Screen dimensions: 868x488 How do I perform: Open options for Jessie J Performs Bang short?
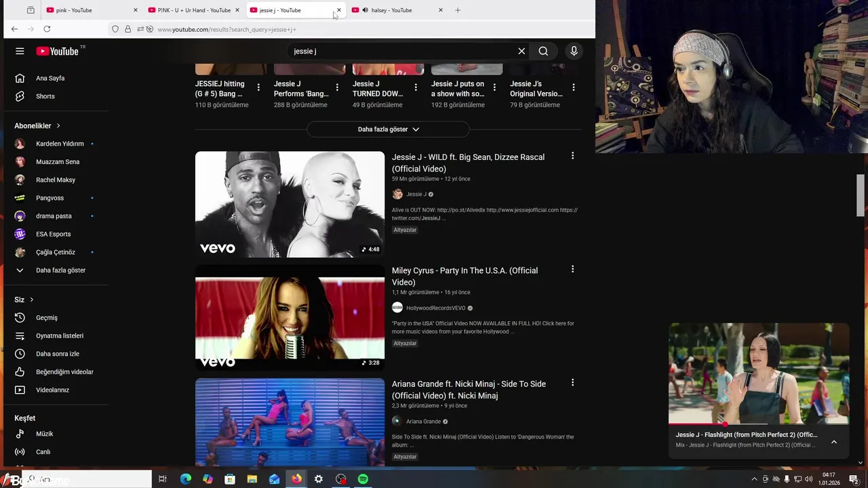point(337,87)
